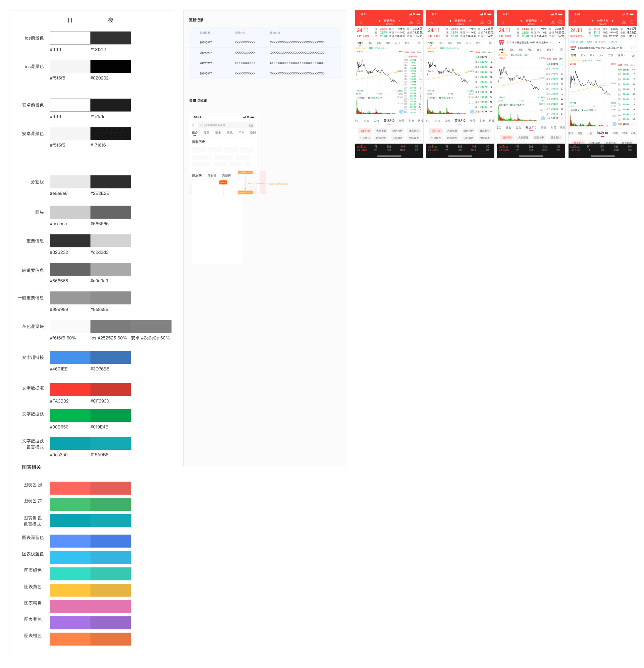Click blue fullscreen chart icon in first stock mockup

[x=401, y=111]
